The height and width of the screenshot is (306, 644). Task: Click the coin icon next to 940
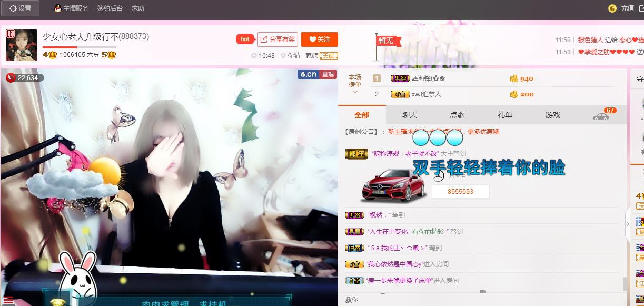(514, 78)
